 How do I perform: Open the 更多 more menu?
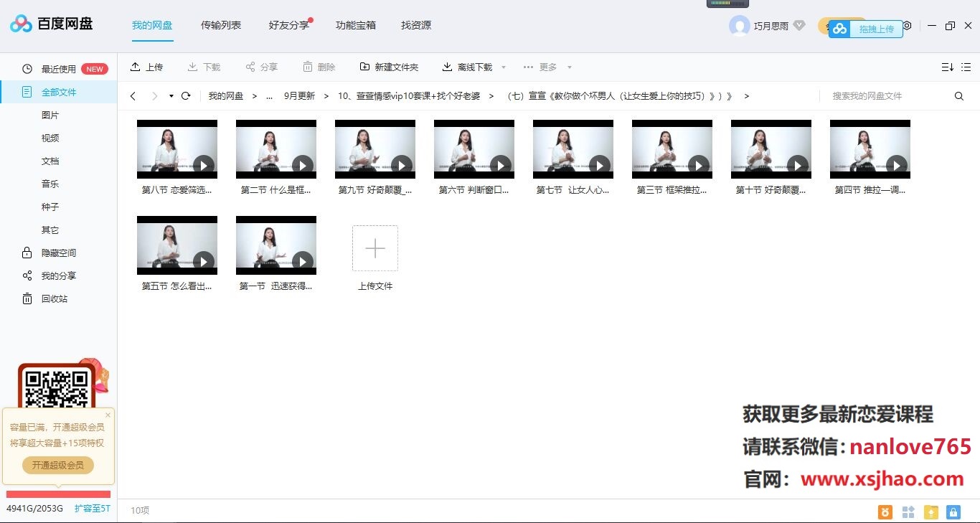tap(540, 67)
